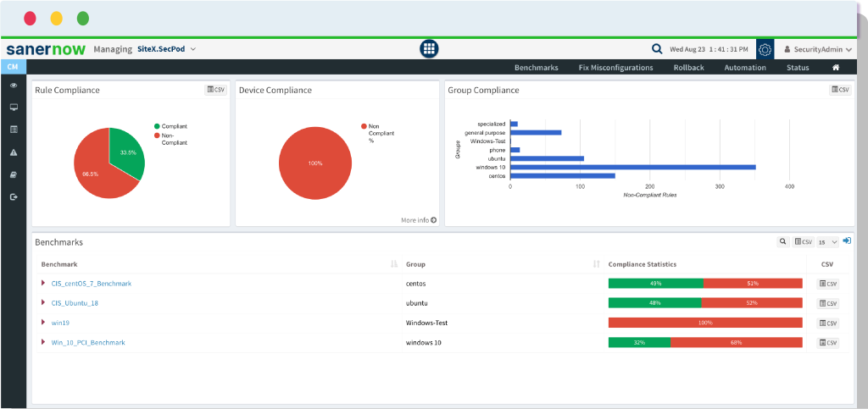Open settings gear icon
868x409 pixels.
[x=765, y=49]
